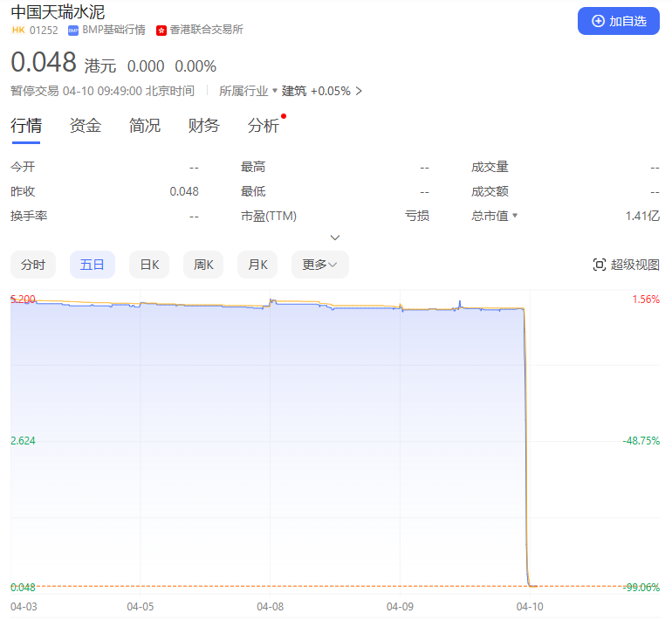Select the 分时 chart period
This screenshot has width=672, height=620.
pos(33,265)
